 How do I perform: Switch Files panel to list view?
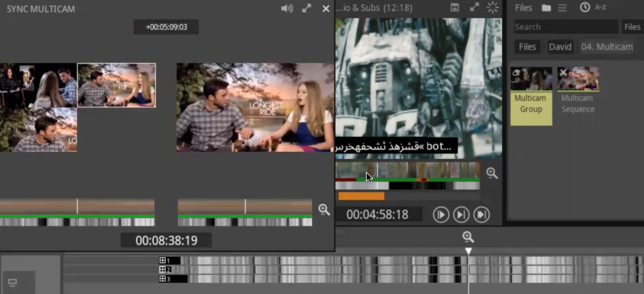pyautogui.click(x=562, y=8)
